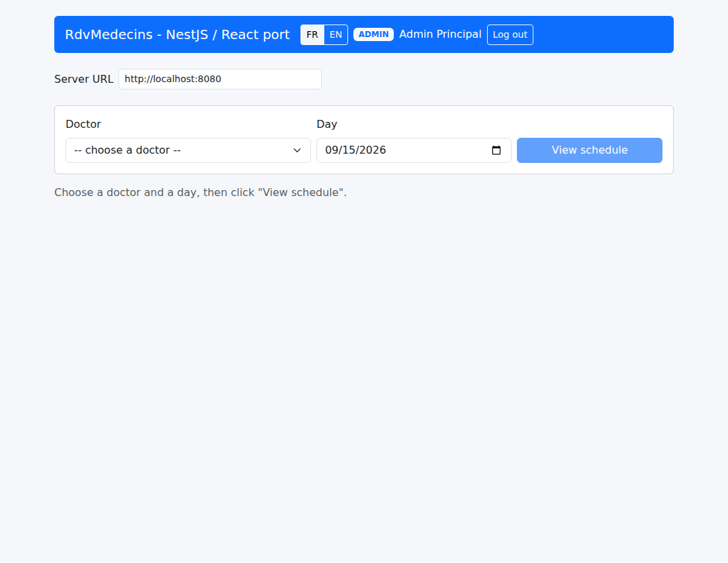
Task: Click the RdvMedecins app title
Action: [177, 35]
